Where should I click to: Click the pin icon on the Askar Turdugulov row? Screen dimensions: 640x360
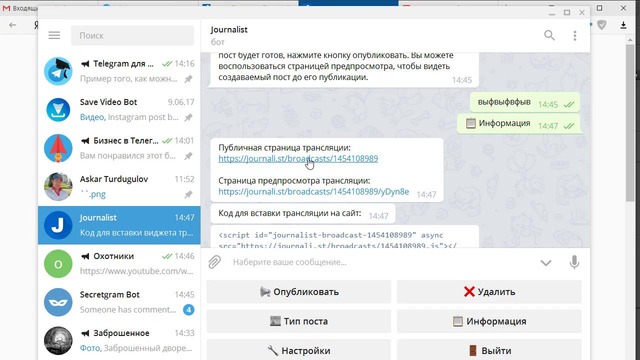coord(188,195)
